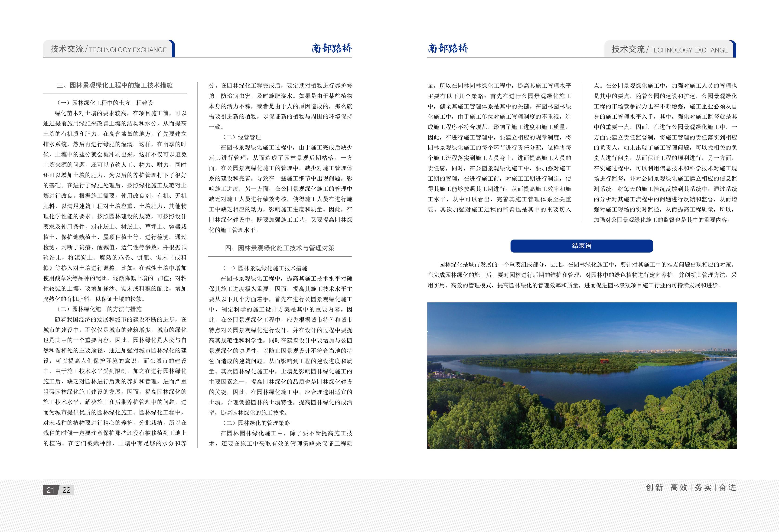Click the line starting 绿化苗木对土壤的要求较高
Viewport: 779px width, 532px height.
(x=121, y=113)
